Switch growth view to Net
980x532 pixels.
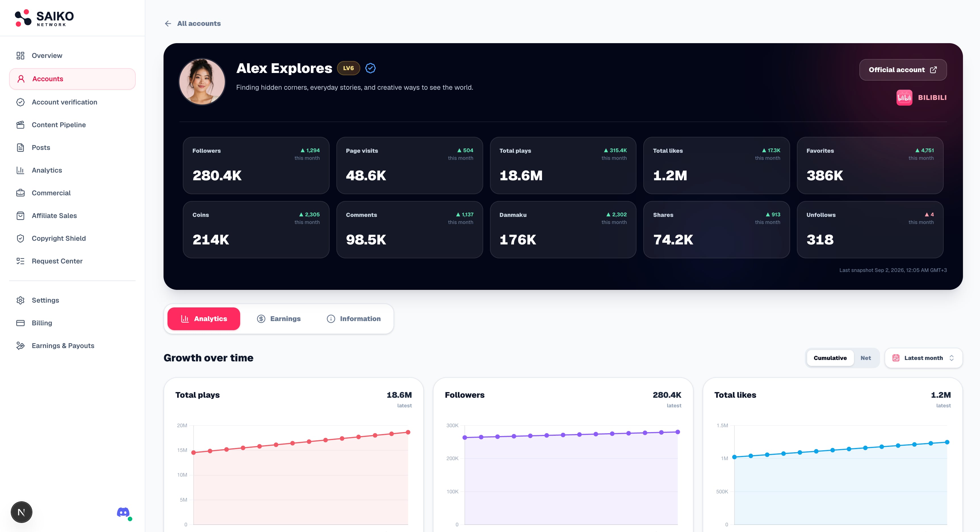coord(866,358)
